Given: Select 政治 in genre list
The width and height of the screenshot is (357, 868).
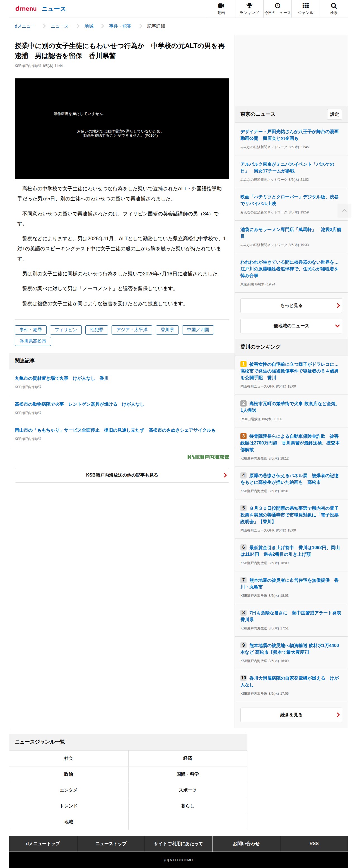Looking at the screenshot, I should pos(68,774).
